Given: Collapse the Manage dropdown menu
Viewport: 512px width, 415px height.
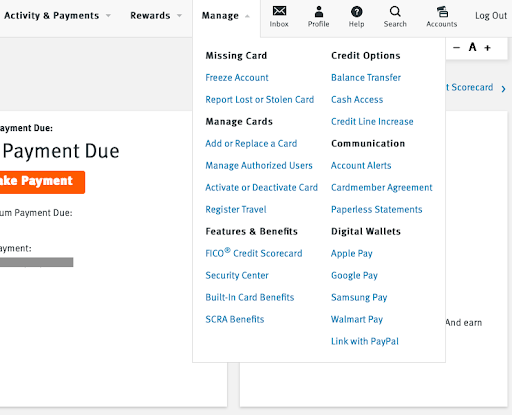Looking at the screenshot, I should point(226,16).
